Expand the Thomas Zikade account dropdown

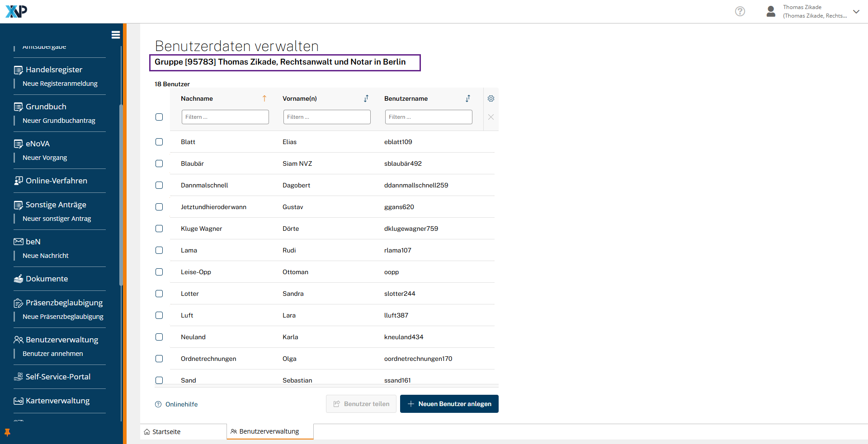coord(856,12)
